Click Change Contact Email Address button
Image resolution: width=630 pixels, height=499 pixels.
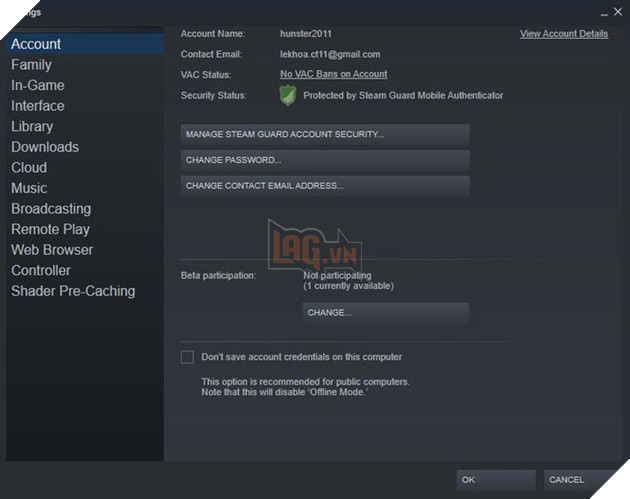pos(325,186)
